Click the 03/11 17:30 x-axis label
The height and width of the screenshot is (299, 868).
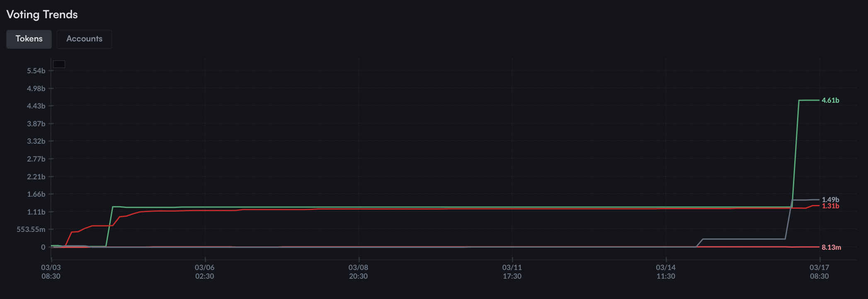(512, 272)
